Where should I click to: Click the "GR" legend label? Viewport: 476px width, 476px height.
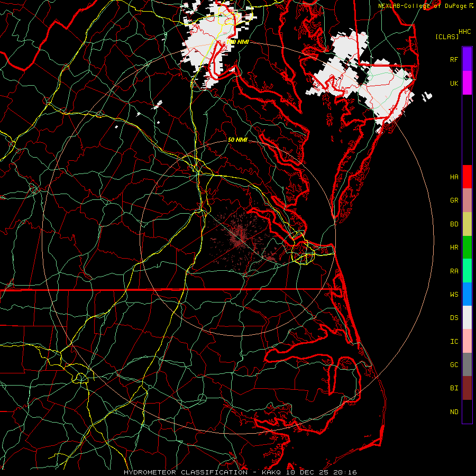[454, 200]
